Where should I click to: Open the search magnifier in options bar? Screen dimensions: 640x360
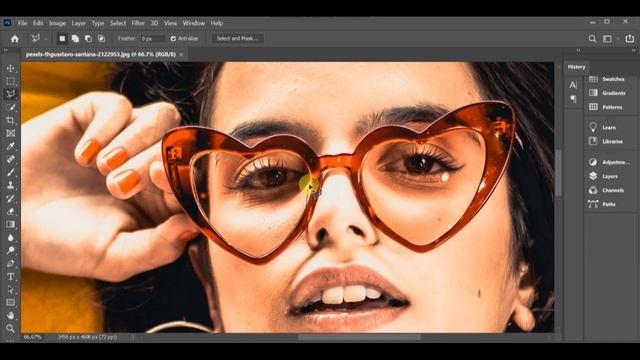[592, 39]
